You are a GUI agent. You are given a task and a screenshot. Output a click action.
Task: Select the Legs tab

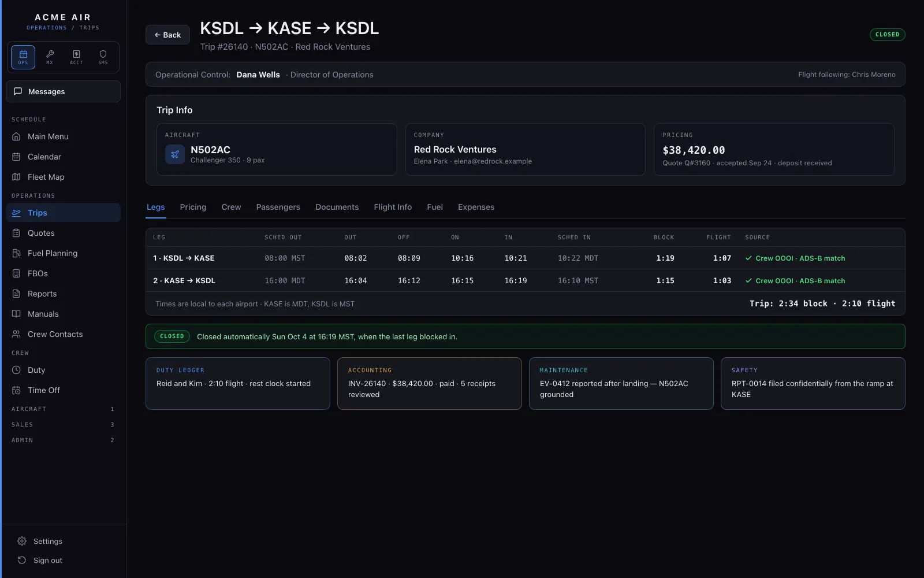156,207
